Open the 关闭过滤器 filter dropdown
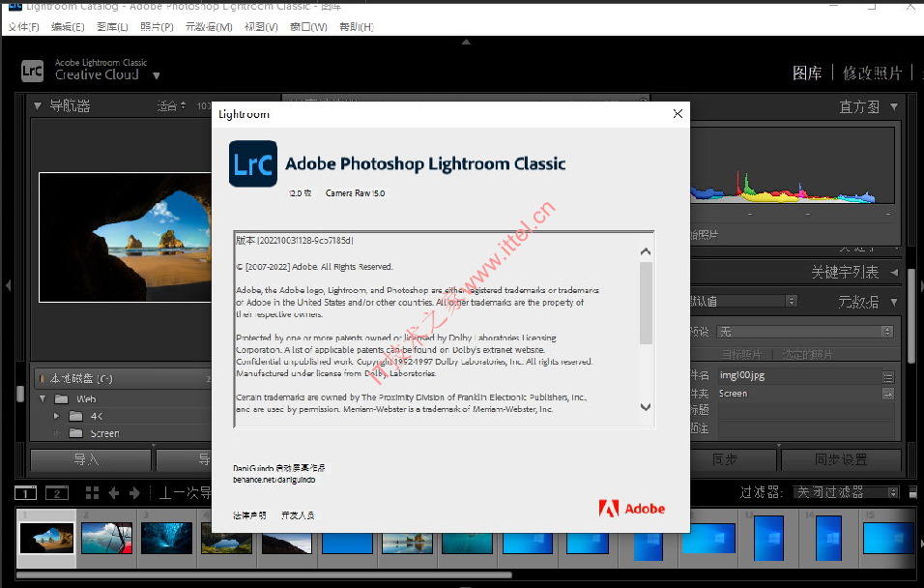Viewport: 924px width, 588px height. pyautogui.click(x=847, y=492)
